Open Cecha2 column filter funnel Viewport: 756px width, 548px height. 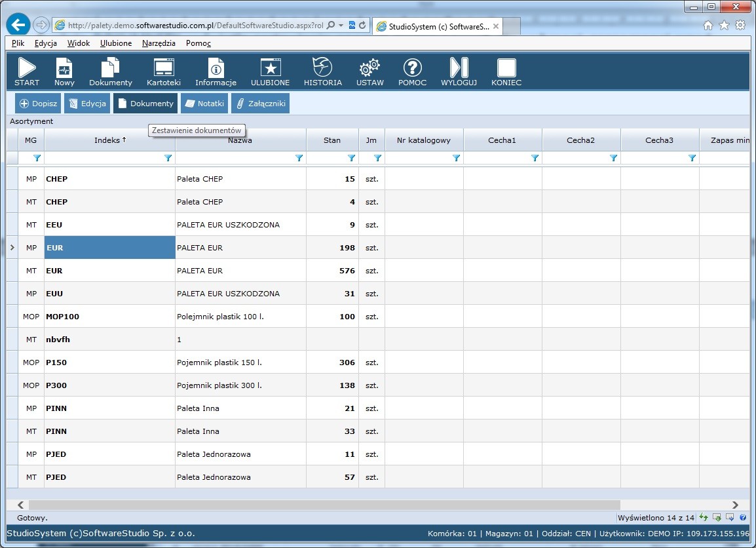pos(613,158)
